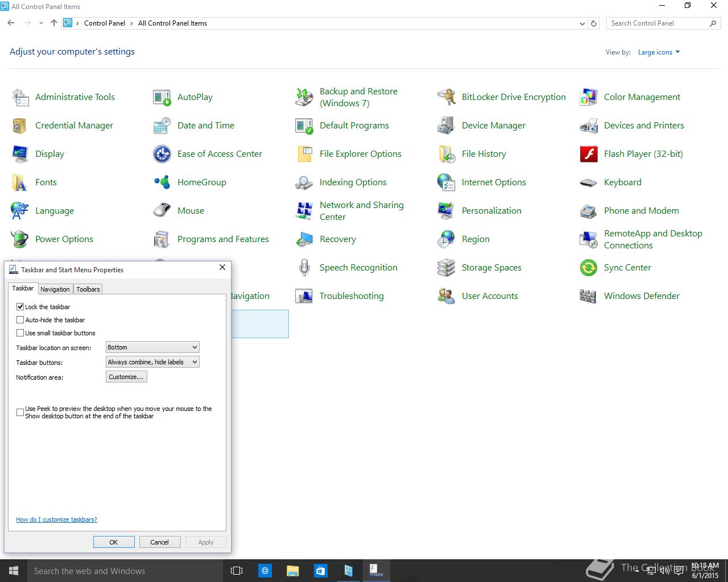The height and width of the screenshot is (582, 728).
Task: Open the Troubleshooting icon
Action: tap(304, 296)
